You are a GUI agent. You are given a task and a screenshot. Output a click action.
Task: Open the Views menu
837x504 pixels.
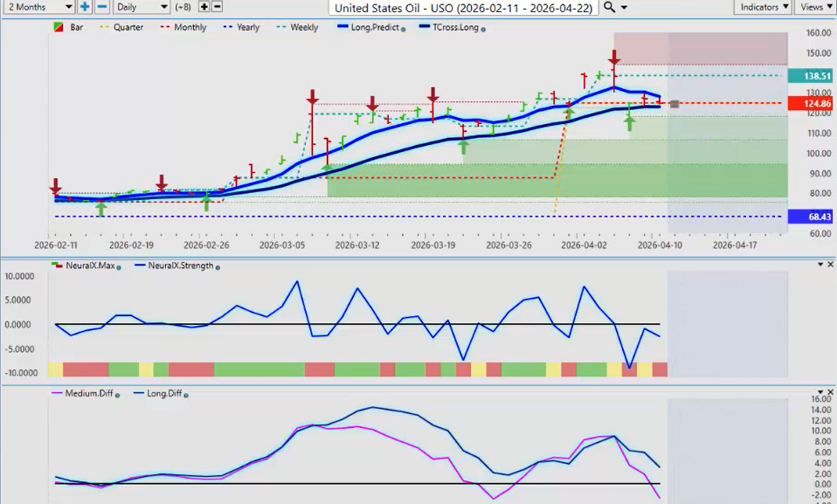[814, 7]
